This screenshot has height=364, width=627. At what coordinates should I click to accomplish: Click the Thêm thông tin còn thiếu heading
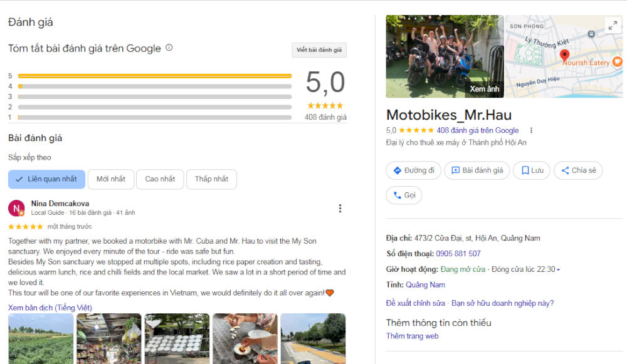tap(439, 323)
